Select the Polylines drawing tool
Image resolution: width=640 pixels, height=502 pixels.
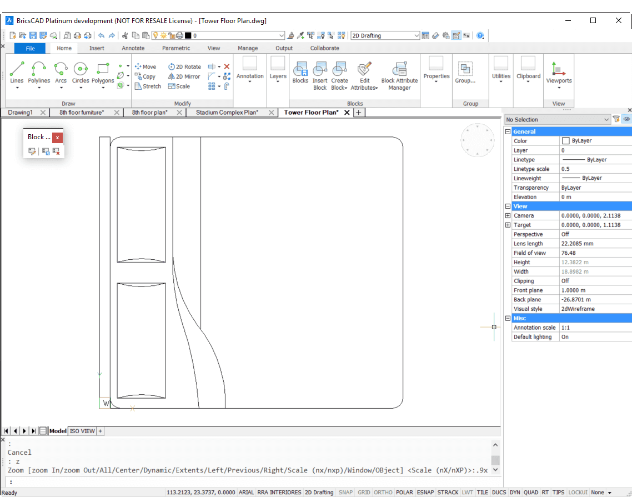39,69
